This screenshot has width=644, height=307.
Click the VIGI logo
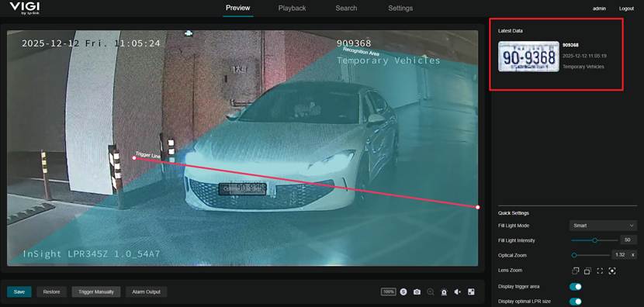point(25,8)
